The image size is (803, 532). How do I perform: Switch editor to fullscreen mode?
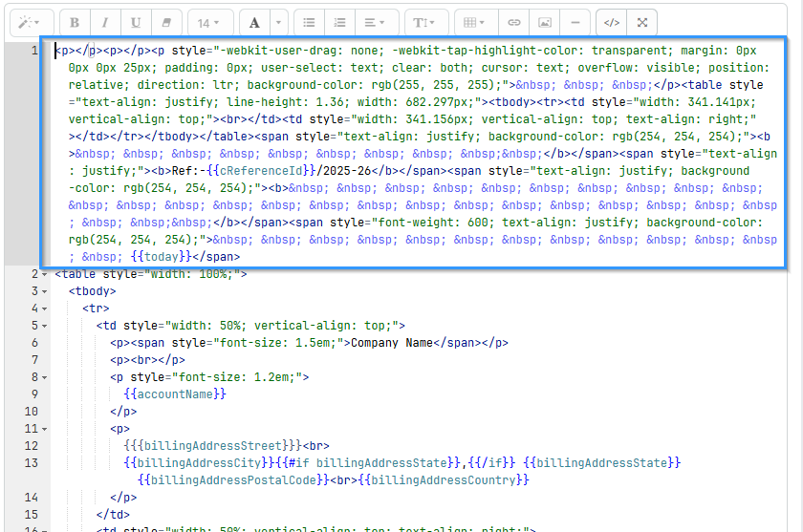(642, 22)
